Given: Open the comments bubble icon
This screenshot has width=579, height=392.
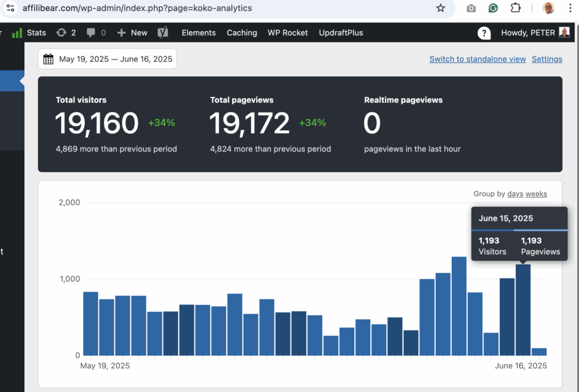Looking at the screenshot, I should [x=96, y=33].
